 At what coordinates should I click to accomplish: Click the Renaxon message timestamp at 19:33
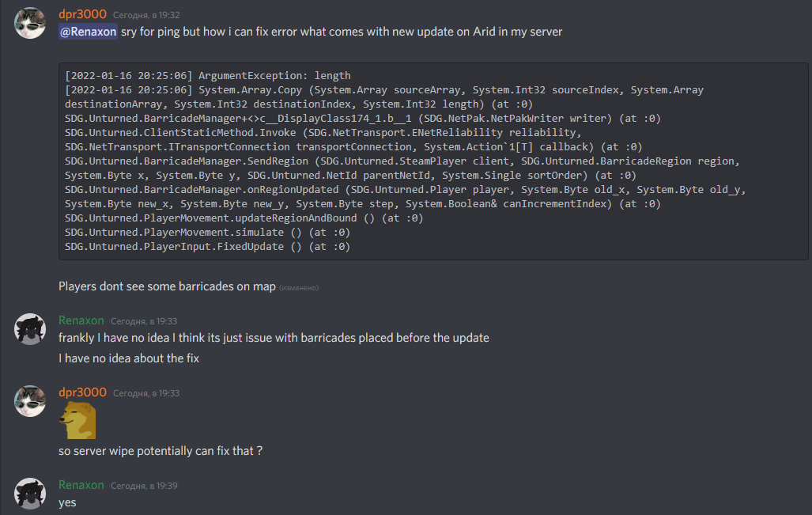[144, 321]
